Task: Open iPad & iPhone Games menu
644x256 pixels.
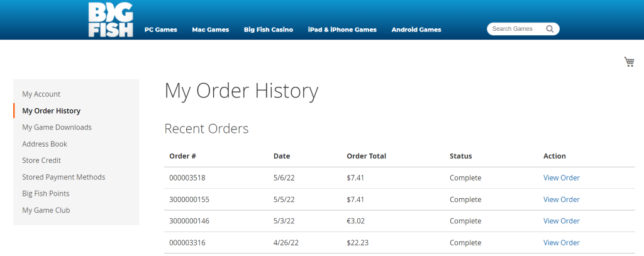Action: (342, 30)
